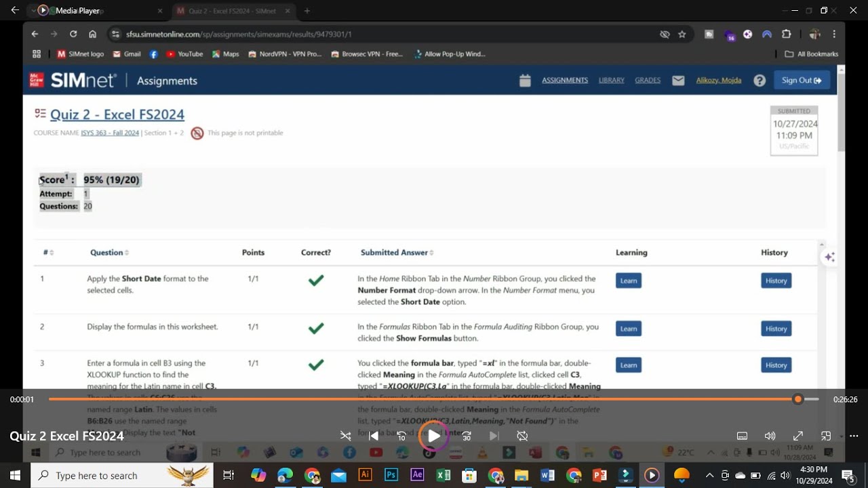This screenshot has width=868, height=488.
Task: Click the sparkle AI assistant icon
Action: click(829, 257)
